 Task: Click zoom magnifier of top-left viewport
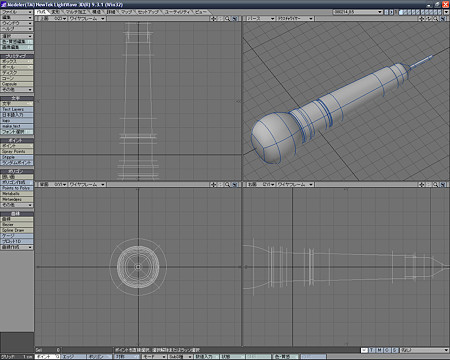coord(227,19)
